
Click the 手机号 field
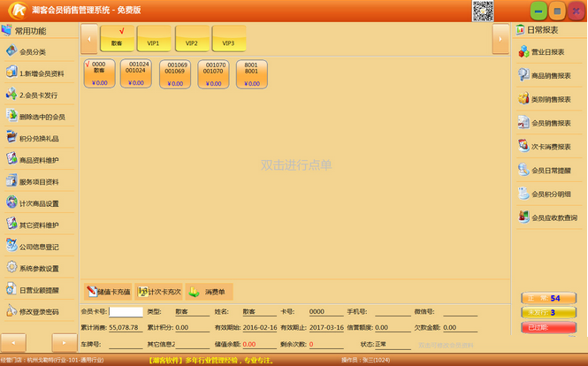click(x=392, y=311)
